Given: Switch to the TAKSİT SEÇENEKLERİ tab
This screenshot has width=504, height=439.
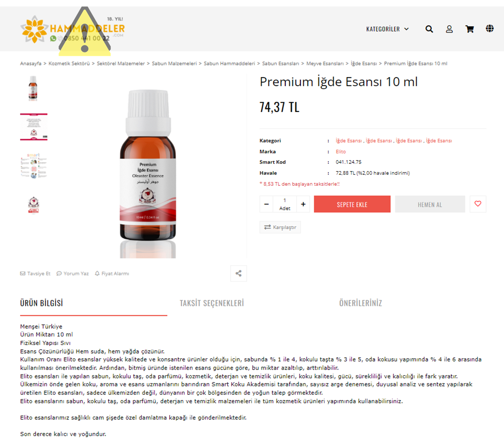Looking at the screenshot, I should [x=212, y=303].
